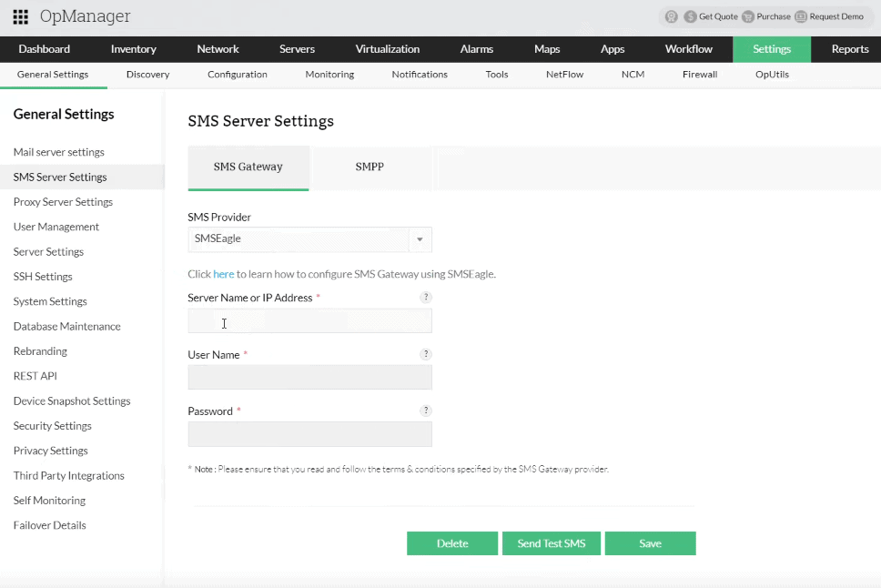
Task: Open help for Server Name or IP Address
Action: [426, 297]
